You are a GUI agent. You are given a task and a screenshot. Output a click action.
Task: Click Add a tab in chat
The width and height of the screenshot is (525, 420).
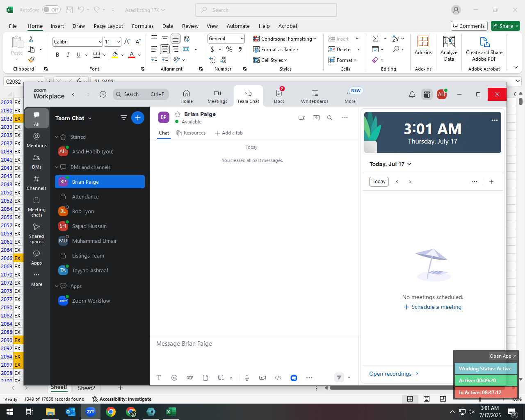229,133
